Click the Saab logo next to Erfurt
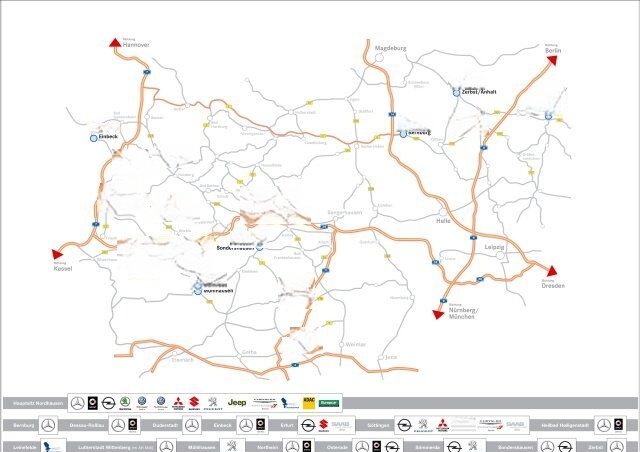Viewport: 640px width, 452px height. click(x=341, y=425)
